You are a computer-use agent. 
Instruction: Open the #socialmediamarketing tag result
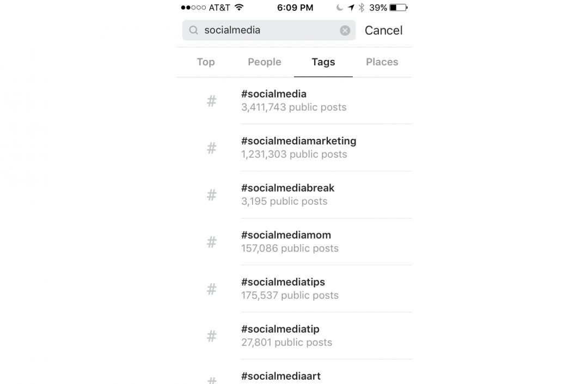click(x=298, y=147)
